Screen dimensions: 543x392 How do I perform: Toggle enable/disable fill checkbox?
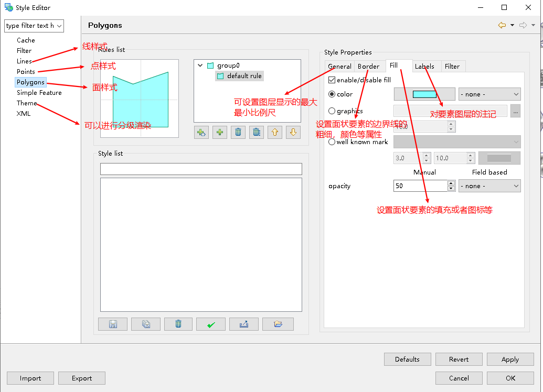[x=332, y=80]
